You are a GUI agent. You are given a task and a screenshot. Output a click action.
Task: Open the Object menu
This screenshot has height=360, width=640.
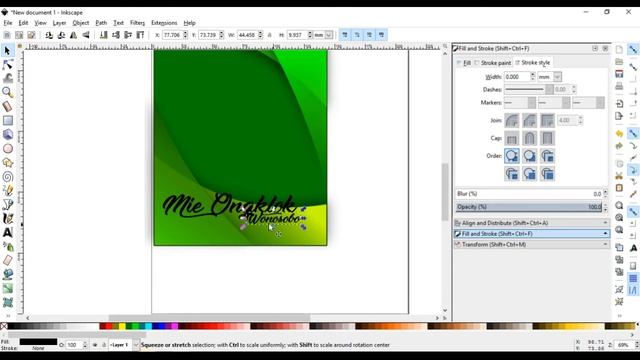81,23
